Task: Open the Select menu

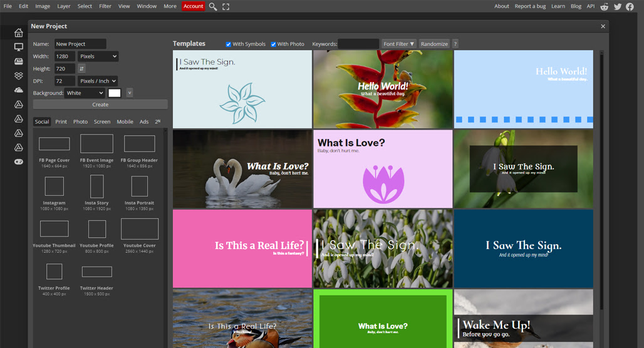Action: [x=85, y=6]
